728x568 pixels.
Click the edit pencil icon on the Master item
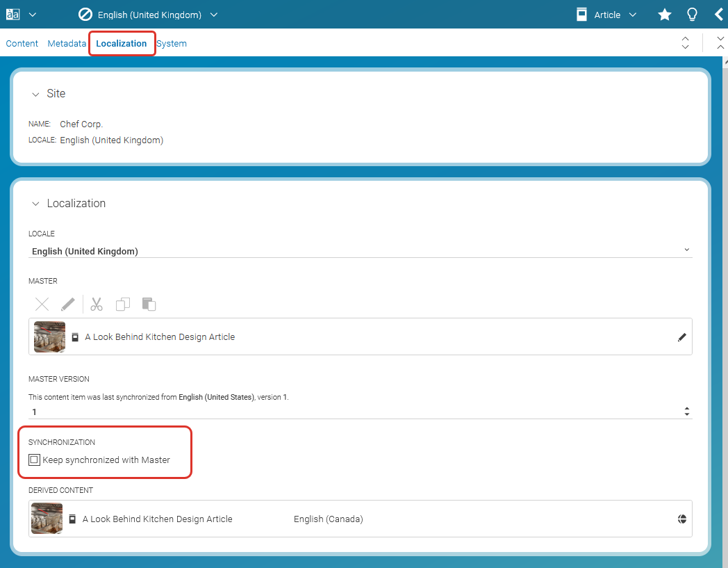point(681,336)
